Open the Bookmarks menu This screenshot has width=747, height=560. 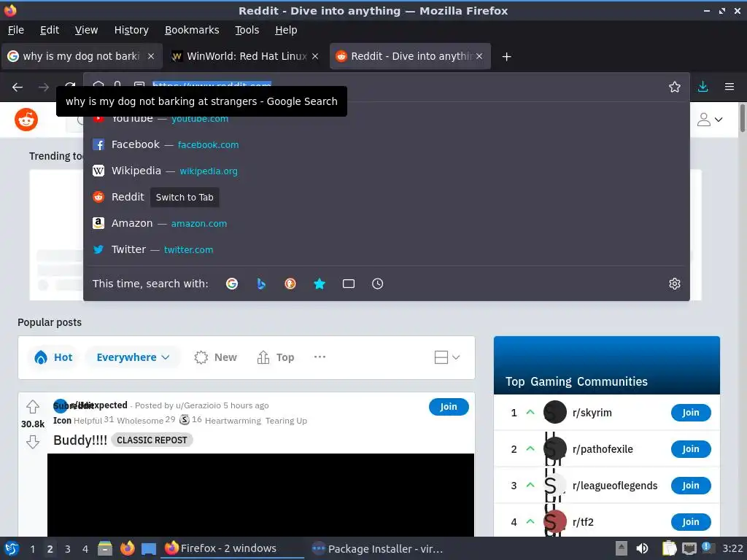tap(192, 30)
